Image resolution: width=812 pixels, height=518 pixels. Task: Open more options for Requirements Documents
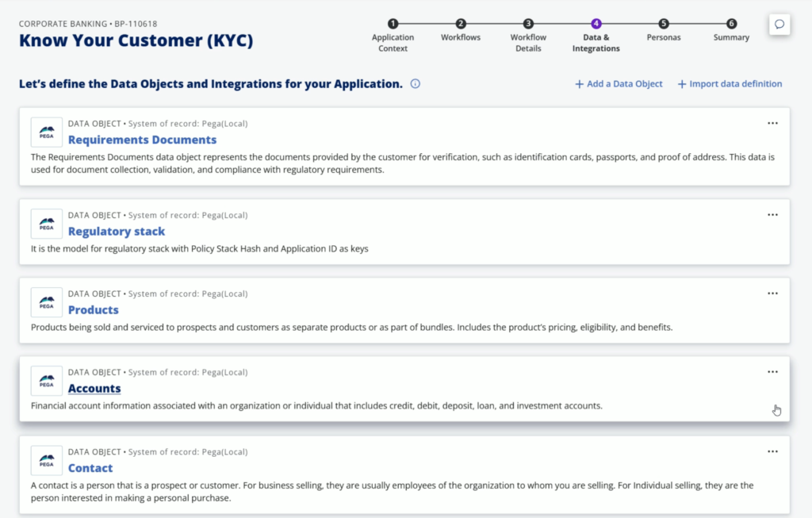coord(772,123)
